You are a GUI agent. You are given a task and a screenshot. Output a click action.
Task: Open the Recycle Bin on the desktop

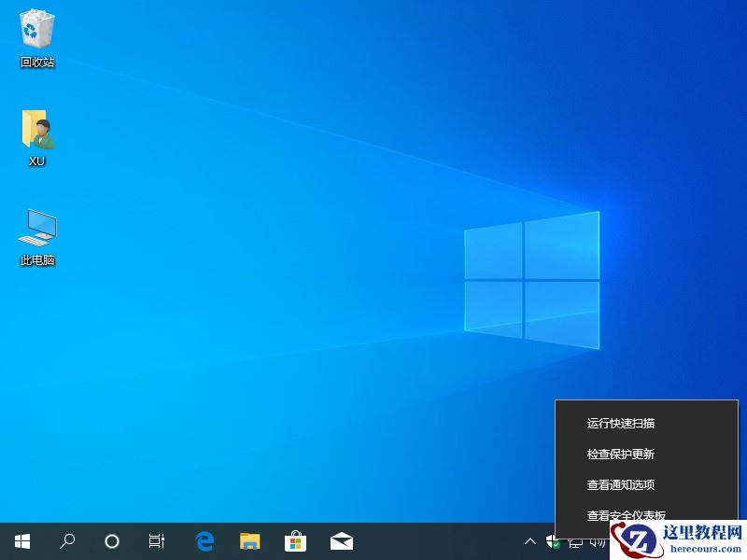coord(35,35)
